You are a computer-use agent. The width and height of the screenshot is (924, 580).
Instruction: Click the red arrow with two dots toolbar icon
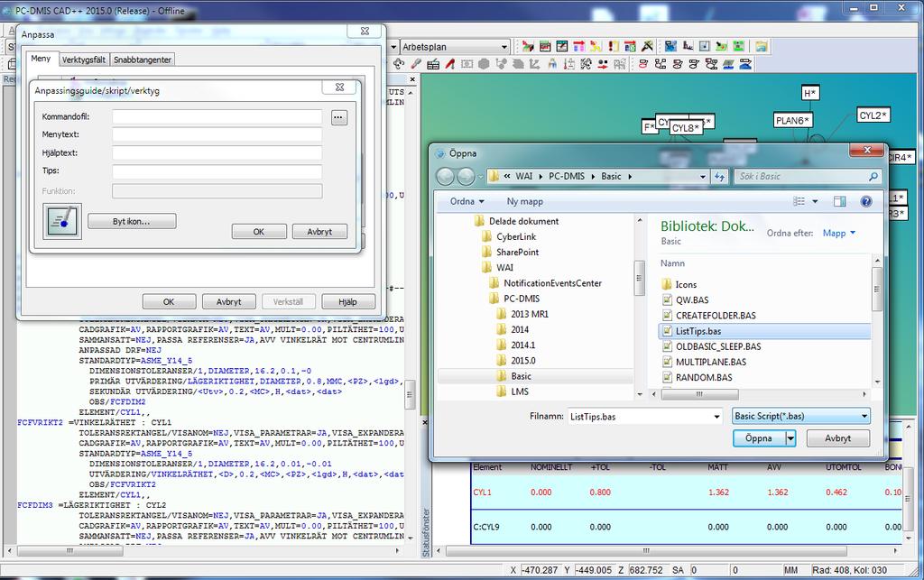coord(602,64)
